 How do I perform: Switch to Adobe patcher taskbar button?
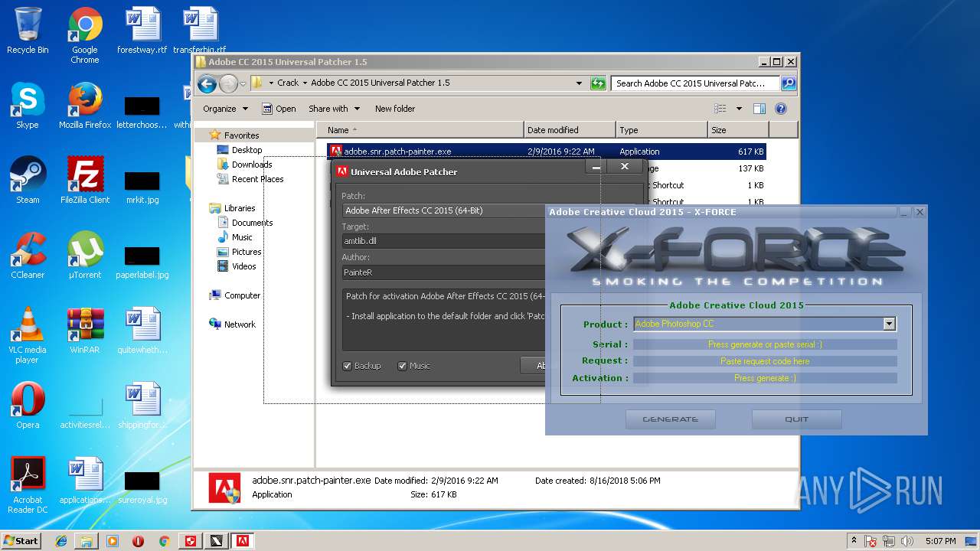(243, 541)
